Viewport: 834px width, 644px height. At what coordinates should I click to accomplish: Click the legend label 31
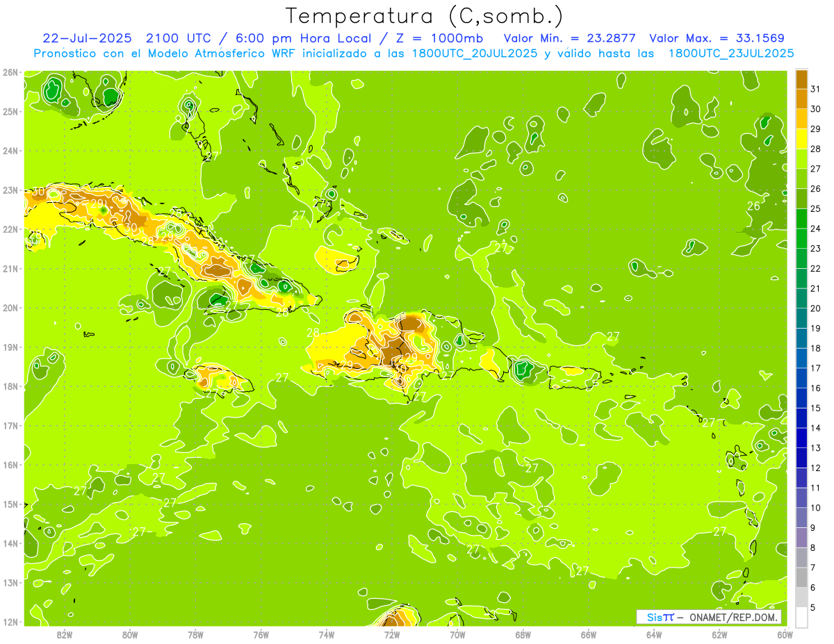[x=815, y=89]
